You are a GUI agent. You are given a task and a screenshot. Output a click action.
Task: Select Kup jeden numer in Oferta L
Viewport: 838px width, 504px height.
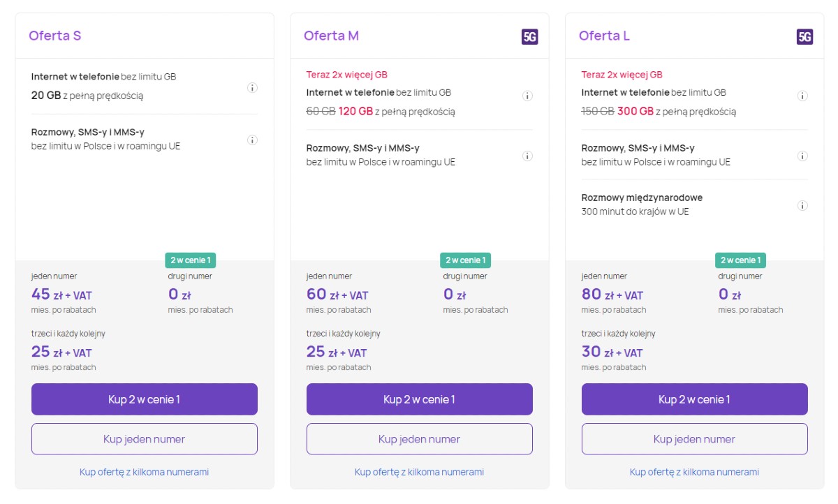pyautogui.click(x=694, y=438)
